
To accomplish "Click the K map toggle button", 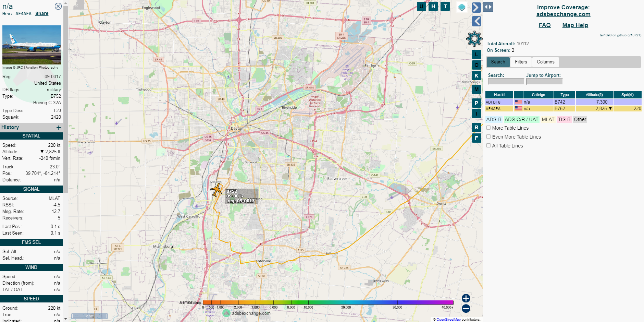I will tap(476, 76).
